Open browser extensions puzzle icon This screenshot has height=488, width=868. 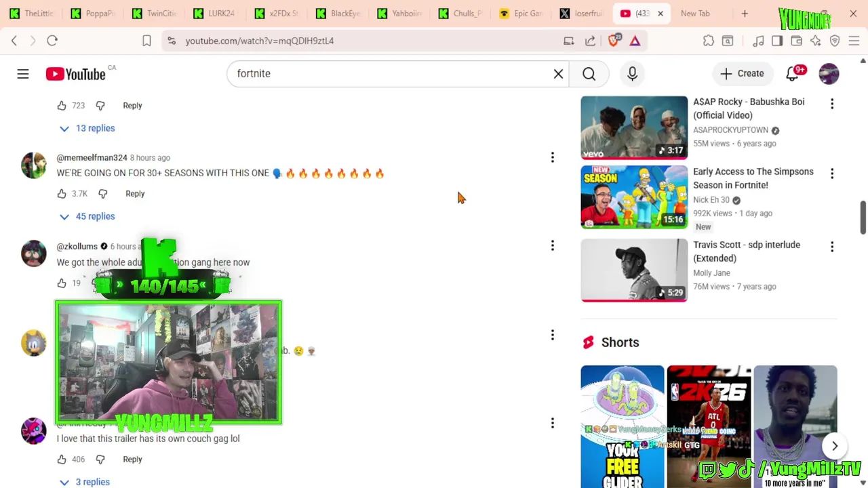[709, 41]
